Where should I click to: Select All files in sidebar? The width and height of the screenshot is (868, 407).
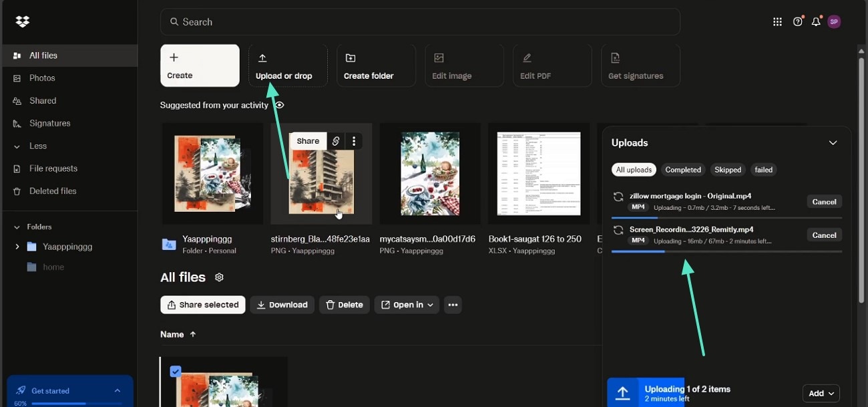click(x=69, y=55)
